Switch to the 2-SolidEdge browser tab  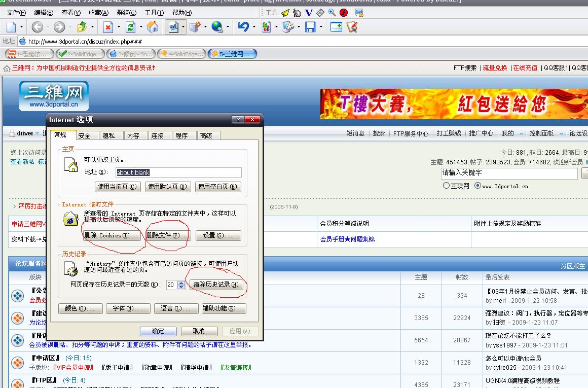[x=81, y=54]
